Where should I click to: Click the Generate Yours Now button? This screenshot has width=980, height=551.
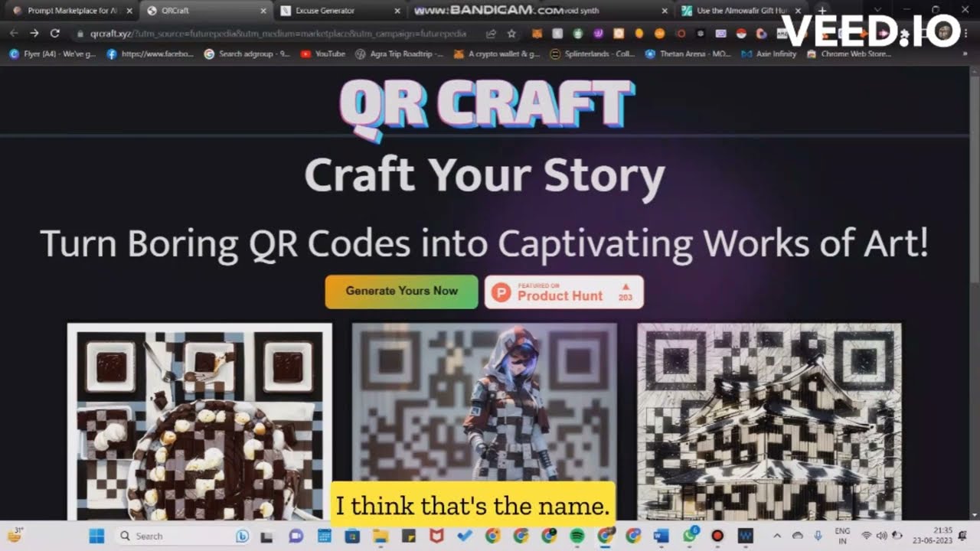tap(401, 292)
